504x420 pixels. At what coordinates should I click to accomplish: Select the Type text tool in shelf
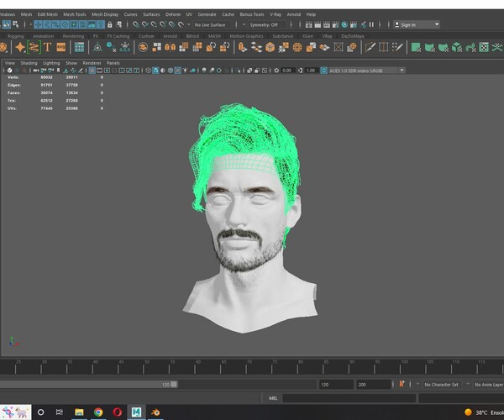48,47
